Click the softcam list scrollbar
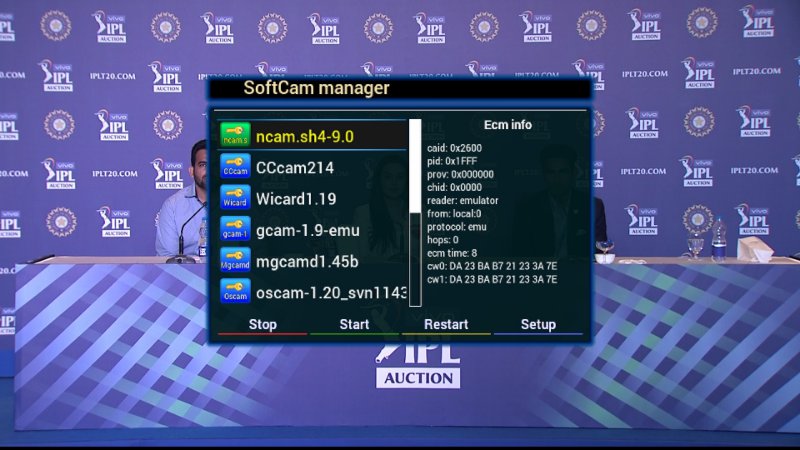Image resolution: width=800 pixels, height=450 pixels. coord(415,213)
